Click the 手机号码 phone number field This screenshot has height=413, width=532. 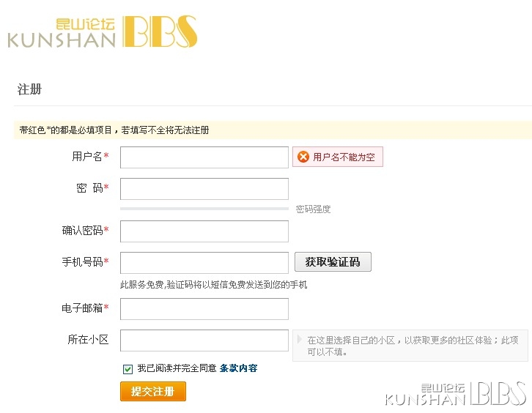(204, 262)
